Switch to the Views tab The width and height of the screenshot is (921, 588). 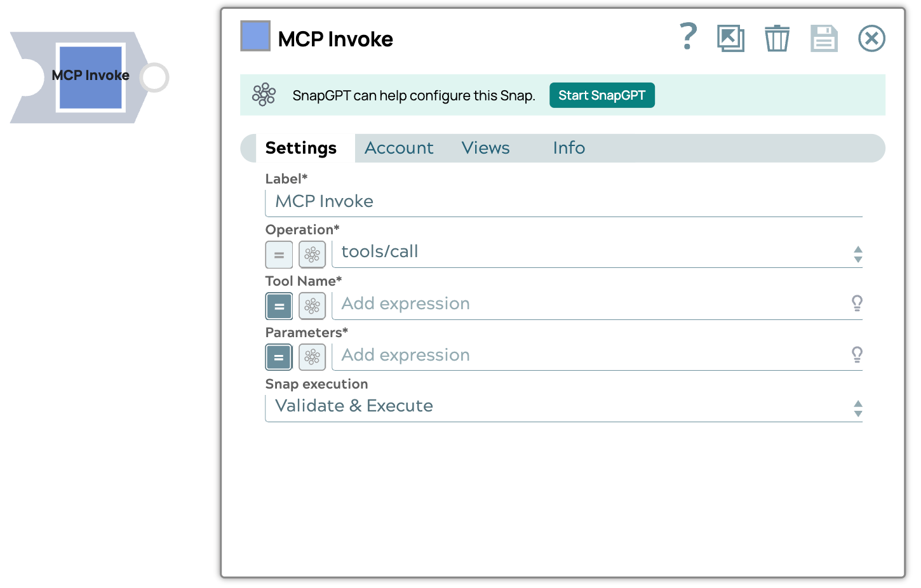pos(485,148)
